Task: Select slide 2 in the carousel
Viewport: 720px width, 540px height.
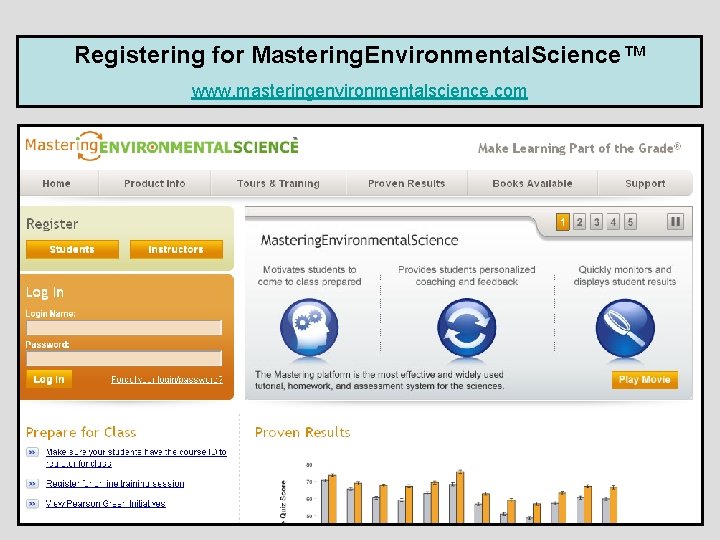Action: (x=579, y=222)
